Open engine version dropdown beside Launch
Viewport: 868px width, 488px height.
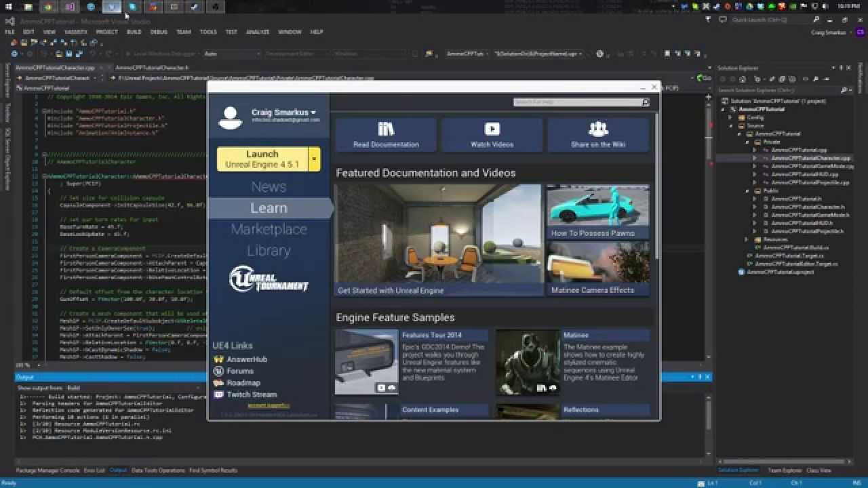[315, 159]
